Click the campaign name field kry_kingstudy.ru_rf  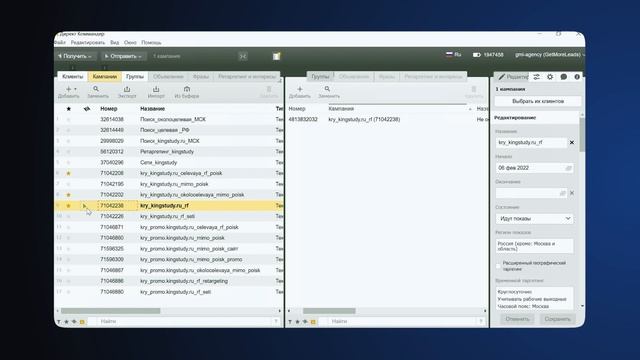[531, 142]
